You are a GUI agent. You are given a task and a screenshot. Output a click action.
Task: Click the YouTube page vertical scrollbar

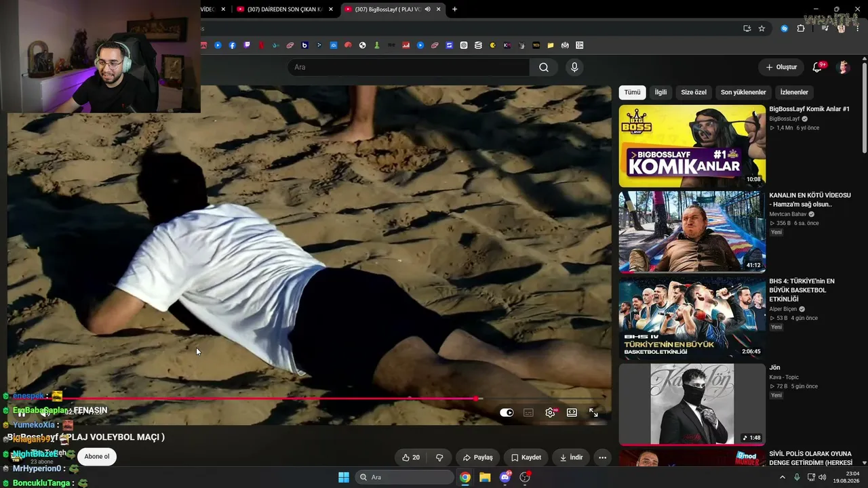864,108
